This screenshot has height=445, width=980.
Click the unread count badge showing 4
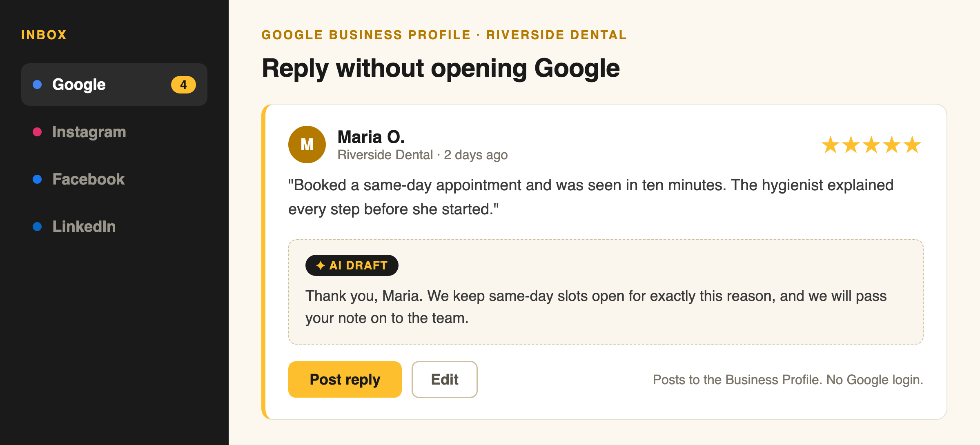pos(183,85)
